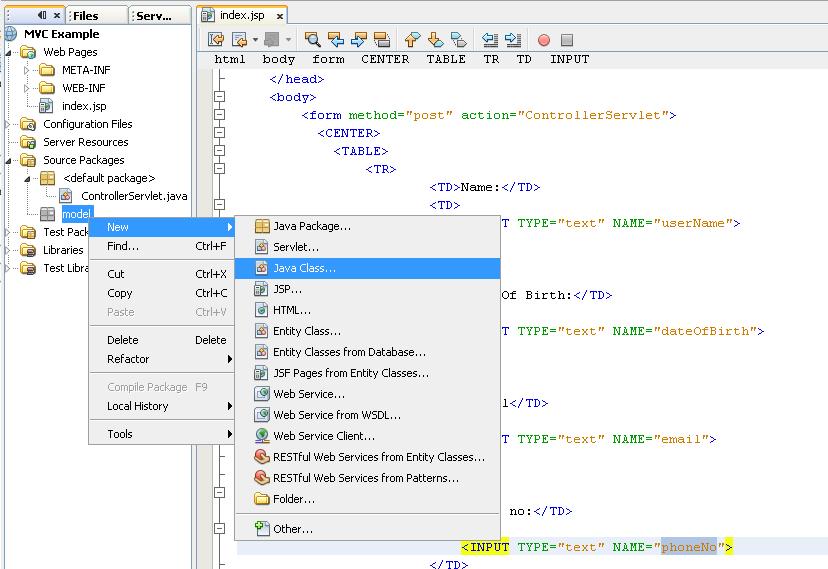Choose Web Service Client... item
The height and width of the screenshot is (569, 828).
pyautogui.click(x=368, y=436)
